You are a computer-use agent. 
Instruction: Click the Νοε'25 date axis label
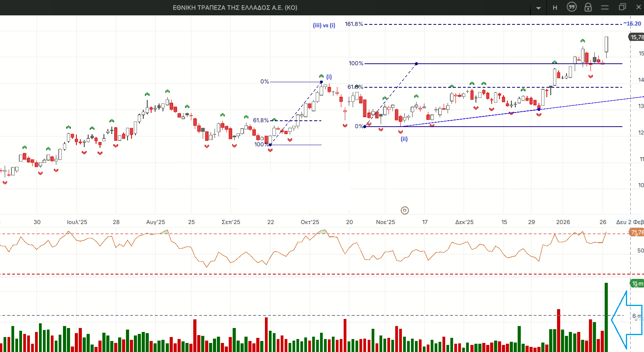[385, 222]
